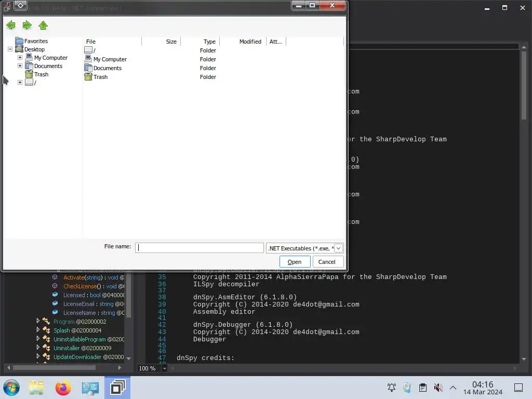Select LicenseEmail string property
Image resolution: width=532 pixels, height=399 pixels.
94,304
